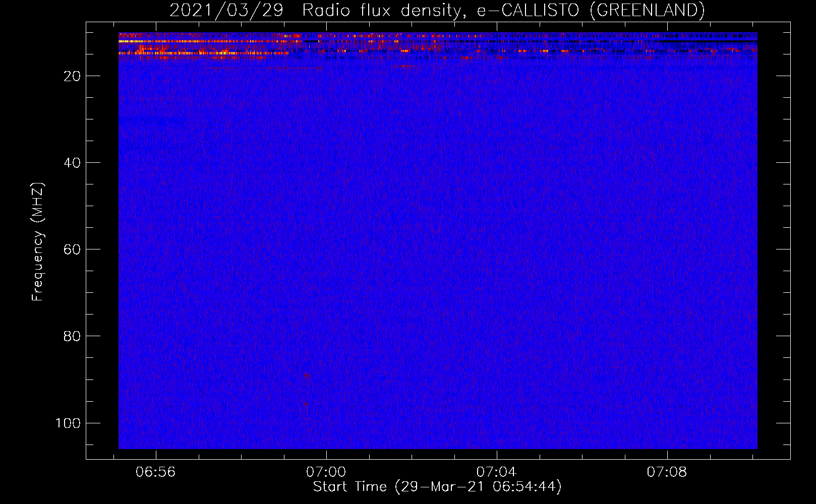Click the 06:56 time tick label
Screen dimensions: 816x504
coord(156,472)
